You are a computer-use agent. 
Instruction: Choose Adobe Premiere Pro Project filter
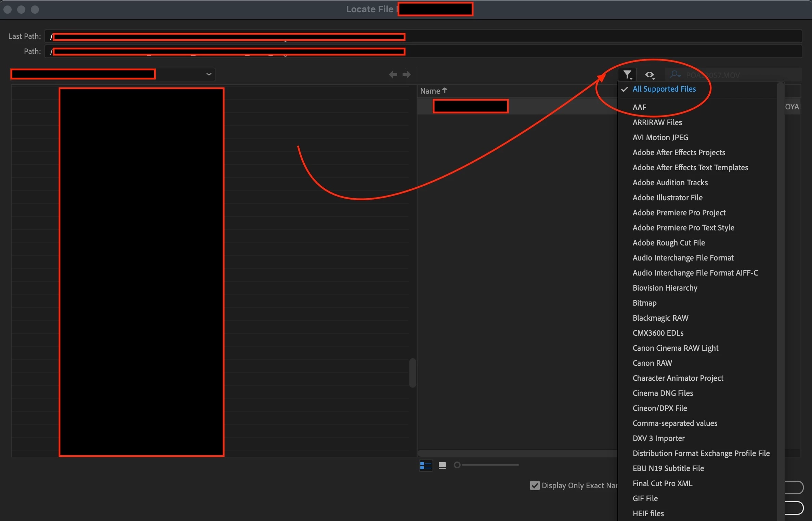click(679, 213)
